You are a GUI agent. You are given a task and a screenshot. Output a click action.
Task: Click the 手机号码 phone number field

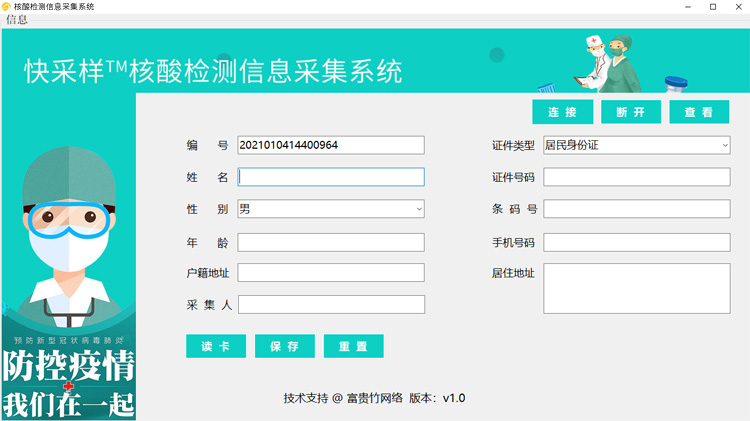(x=637, y=243)
